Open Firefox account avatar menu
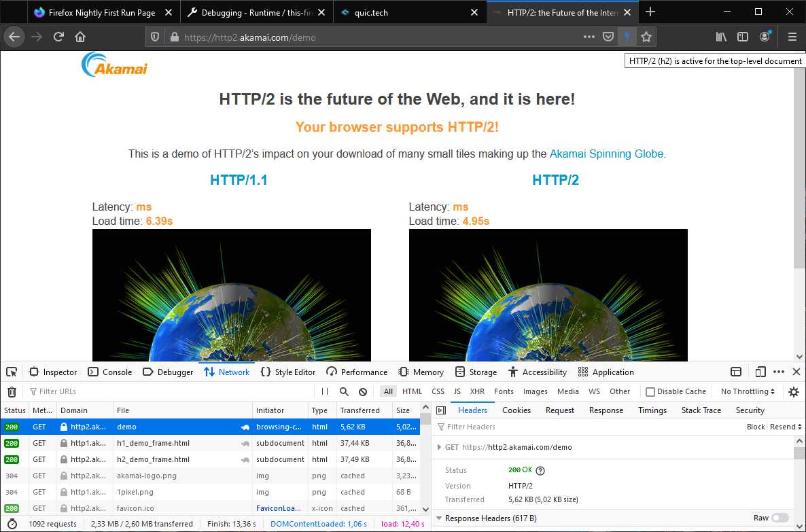 765,37
